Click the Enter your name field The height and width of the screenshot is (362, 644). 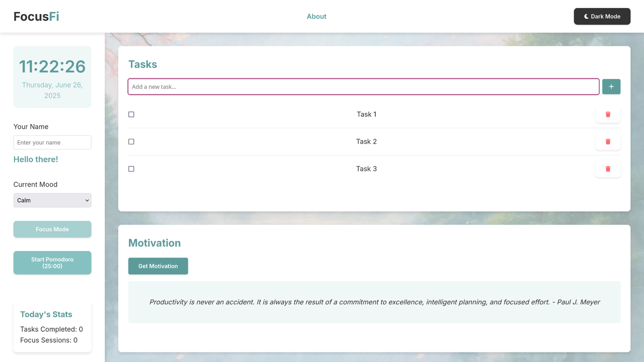[52, 142]
